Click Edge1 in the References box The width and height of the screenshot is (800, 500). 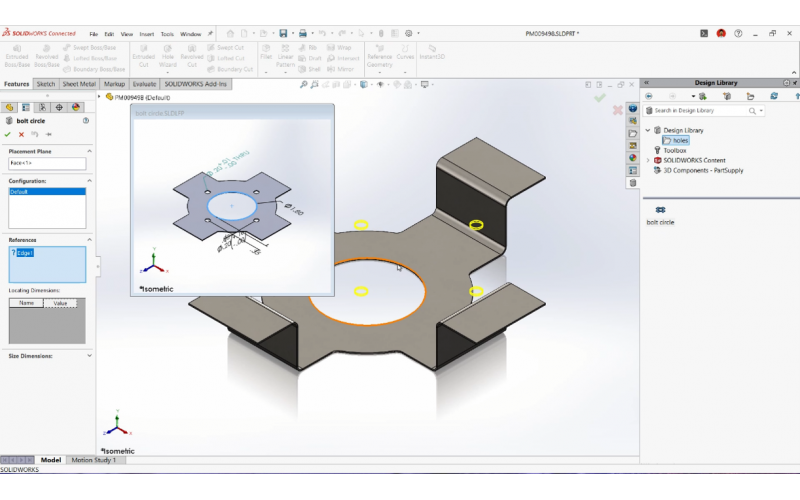pyautogui.click(x=25, y=253)
